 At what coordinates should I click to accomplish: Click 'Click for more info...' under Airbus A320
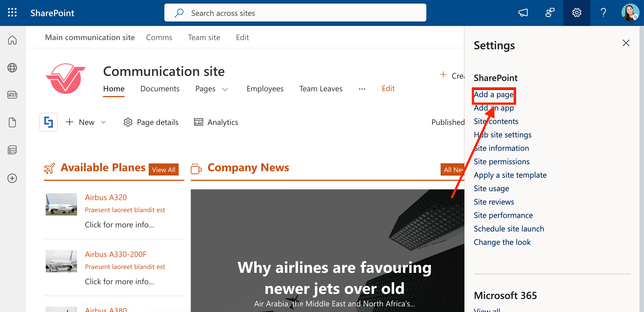[x=119, y=225]
